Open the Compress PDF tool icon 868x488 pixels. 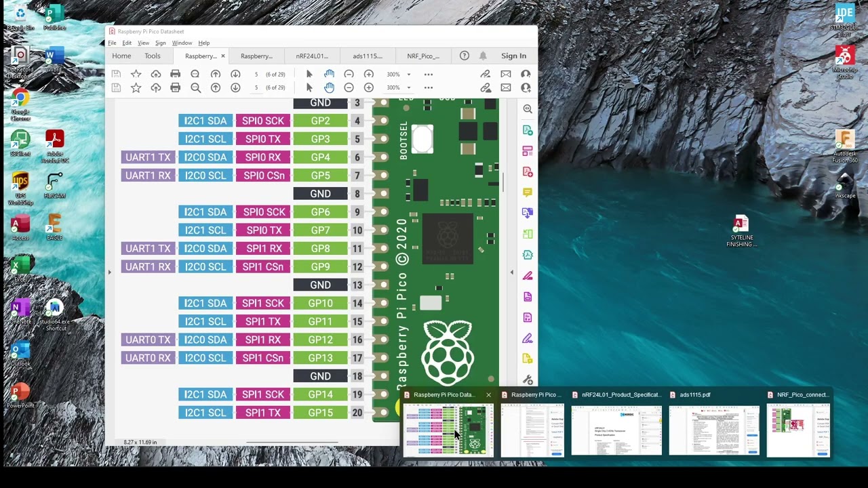(528, 255)
